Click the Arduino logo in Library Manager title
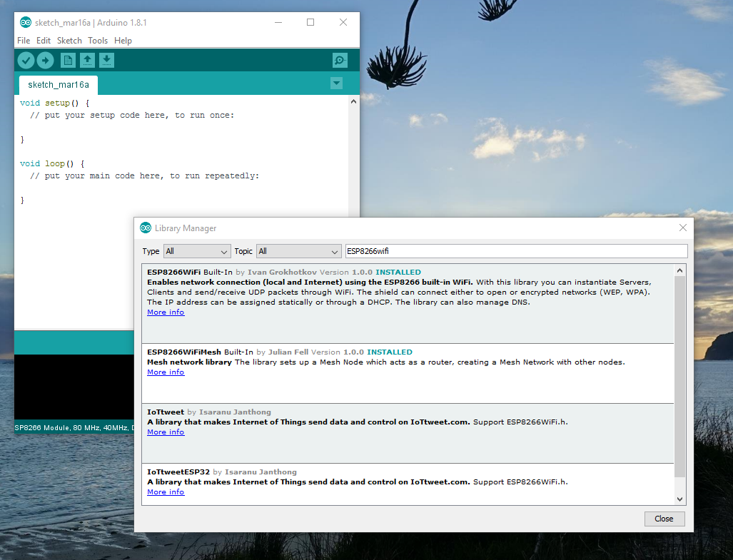733x560 pixels. pos(146,228)
